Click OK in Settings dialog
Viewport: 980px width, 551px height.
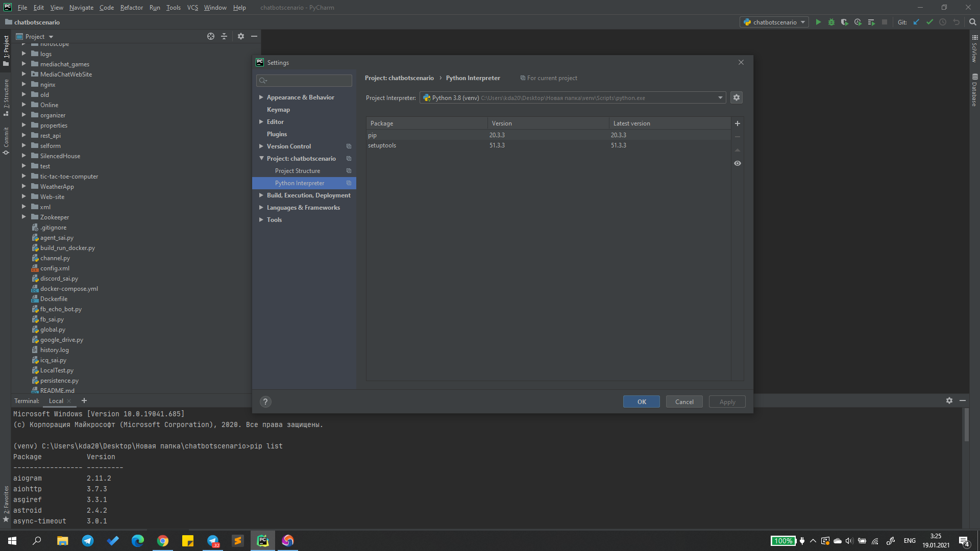[642, 402]
